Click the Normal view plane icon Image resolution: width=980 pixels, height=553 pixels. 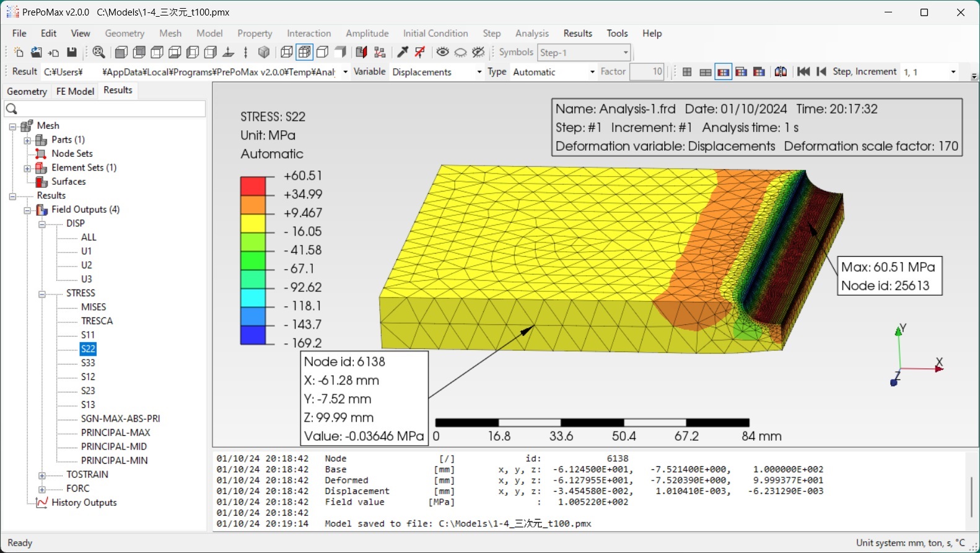pos(229,52)
